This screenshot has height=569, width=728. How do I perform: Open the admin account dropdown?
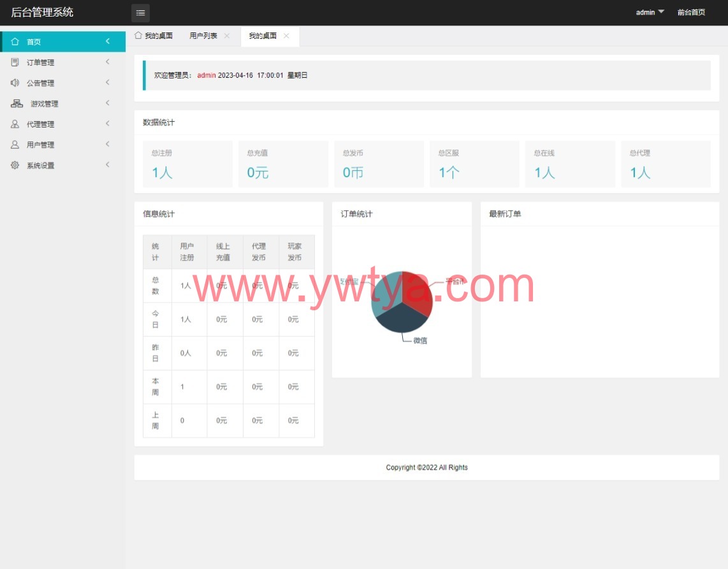click(650, 12)
